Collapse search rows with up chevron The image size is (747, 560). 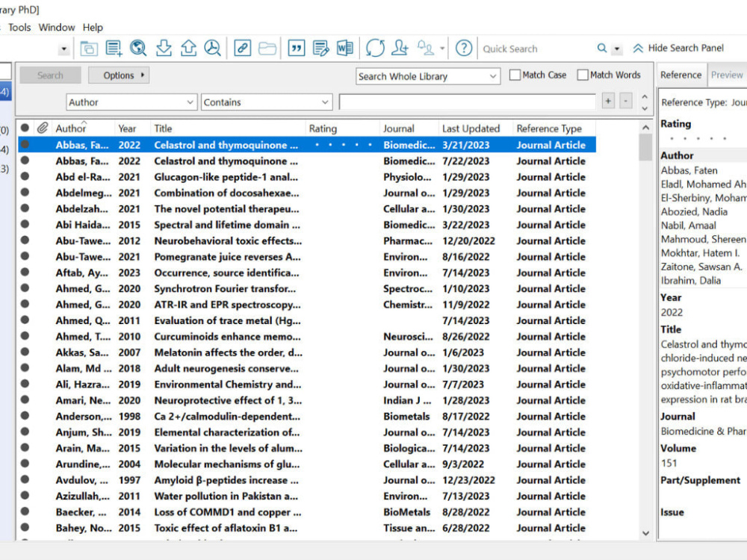pyautogui.click(x=645, y=96)
